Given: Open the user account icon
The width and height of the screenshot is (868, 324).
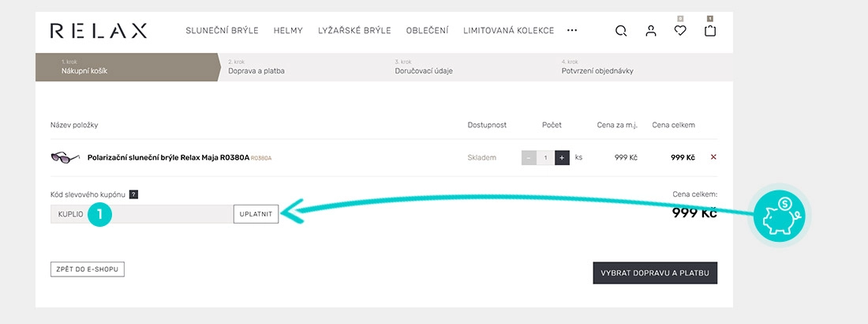Looking at the screenshot, I should tap(651, 31).
